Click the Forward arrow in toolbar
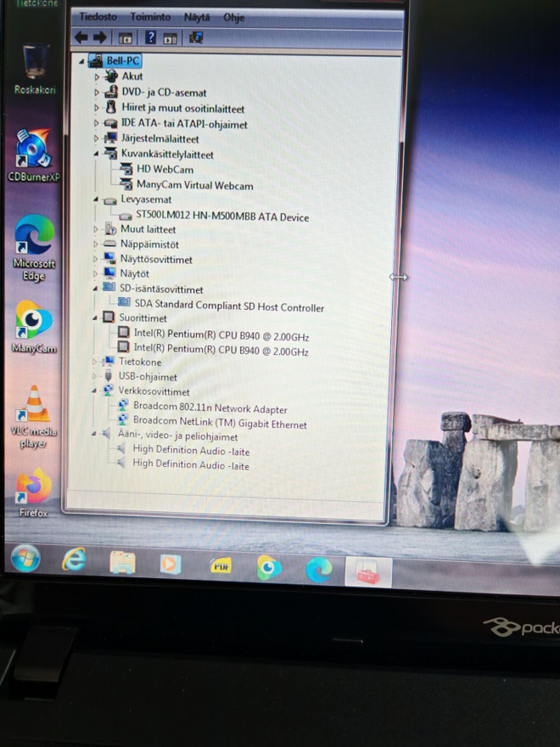 (99, 37)
